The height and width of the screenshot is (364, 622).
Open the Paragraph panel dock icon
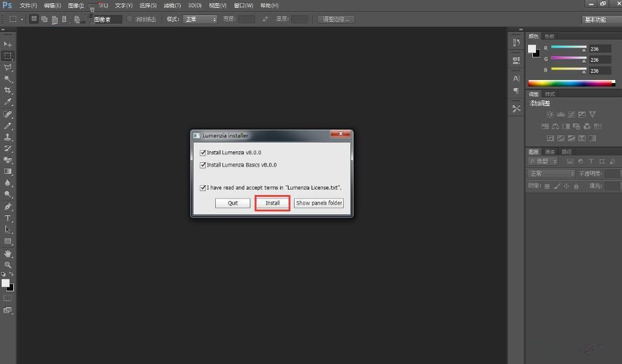point(516,91)
